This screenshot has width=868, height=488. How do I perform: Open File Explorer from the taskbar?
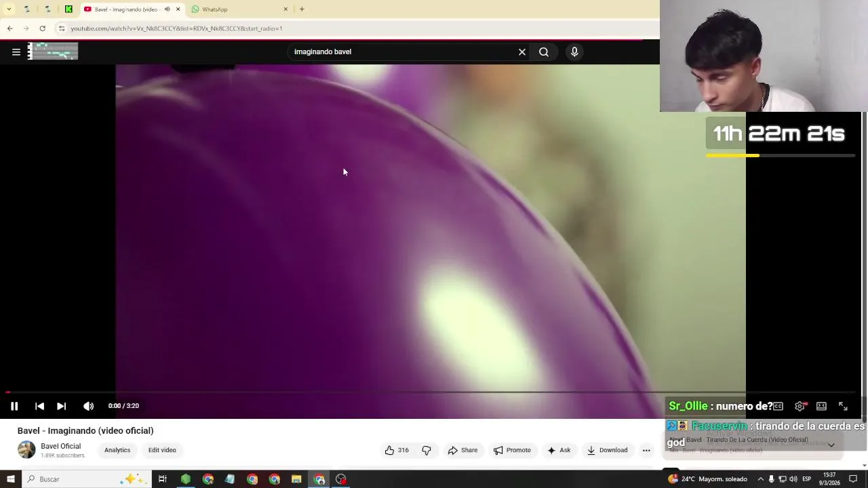tap(296, 479)
